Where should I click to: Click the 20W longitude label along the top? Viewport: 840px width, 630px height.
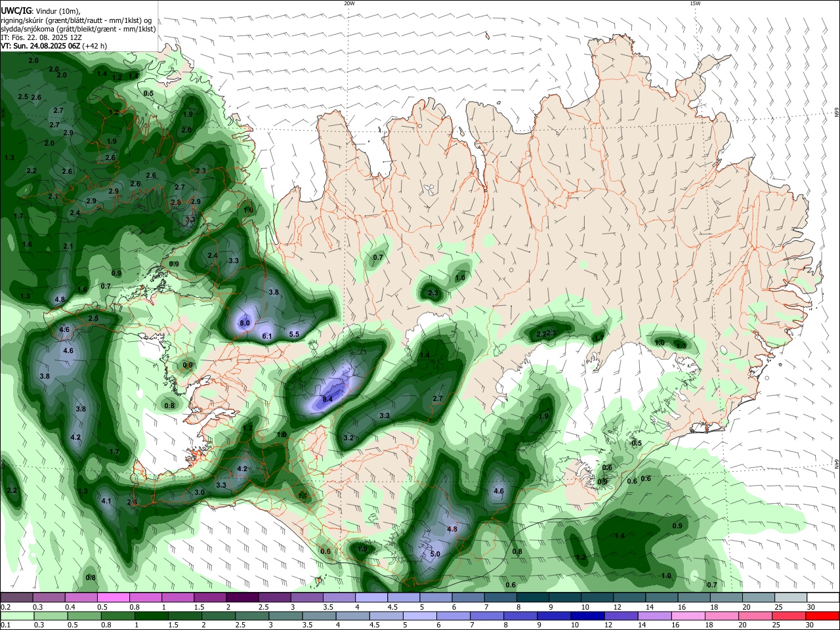point(349,3)
